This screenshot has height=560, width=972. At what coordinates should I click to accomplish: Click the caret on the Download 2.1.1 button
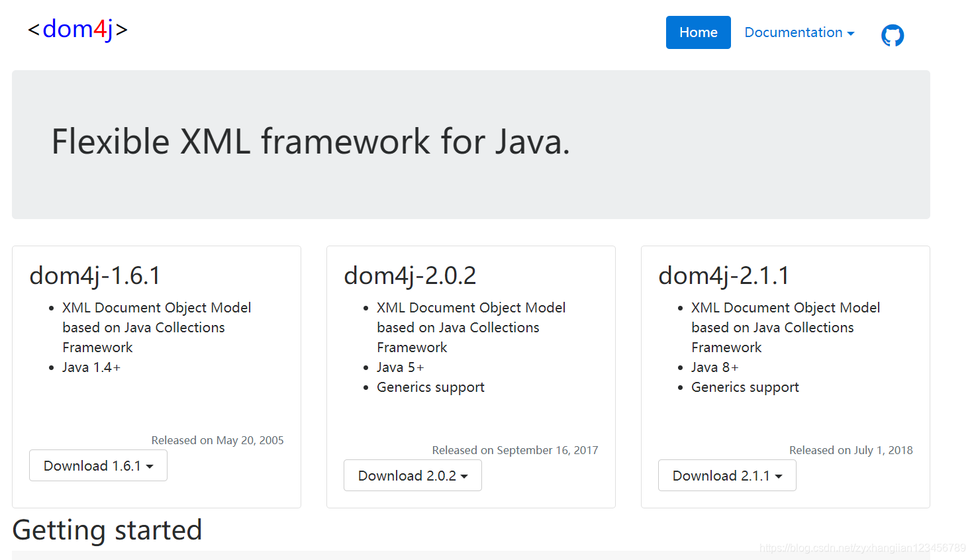(779, 477)
